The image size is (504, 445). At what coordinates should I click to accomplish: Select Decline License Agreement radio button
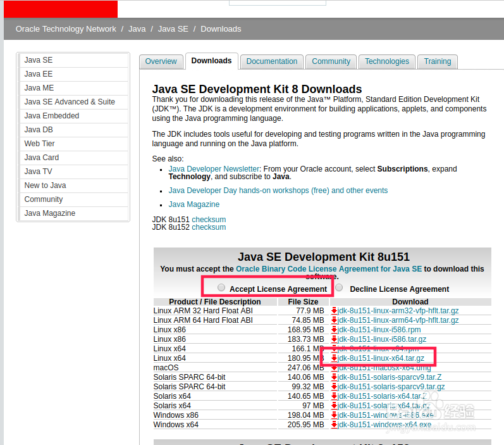coord(339,287)
